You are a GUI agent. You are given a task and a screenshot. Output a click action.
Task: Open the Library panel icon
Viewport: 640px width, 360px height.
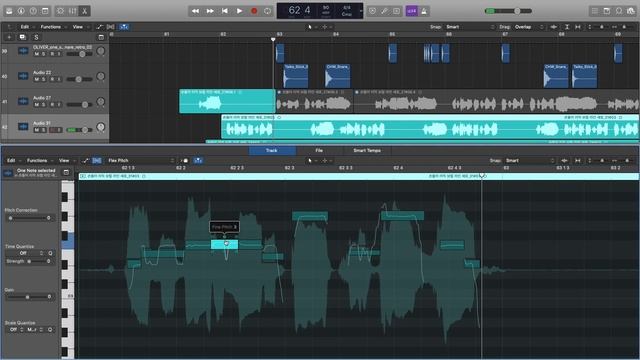coord(9,11)
